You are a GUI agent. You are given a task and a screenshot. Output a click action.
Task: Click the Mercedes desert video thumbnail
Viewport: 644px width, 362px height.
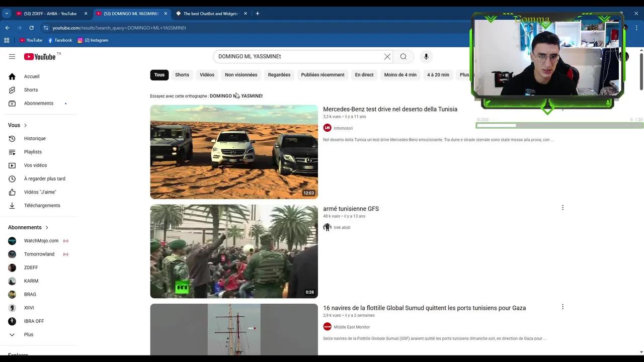click(234, 152)
